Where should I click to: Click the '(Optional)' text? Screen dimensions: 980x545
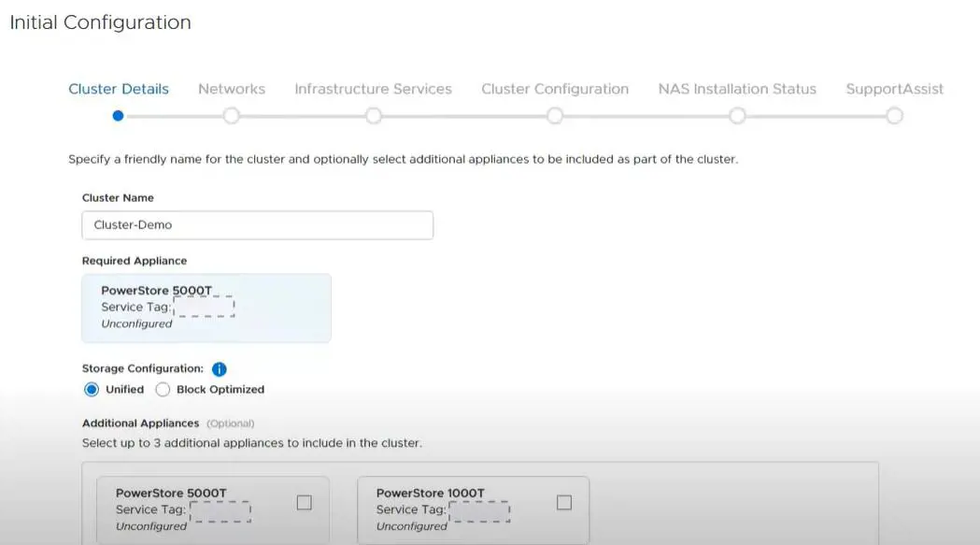pyautogui.click(x=231, y=423)
